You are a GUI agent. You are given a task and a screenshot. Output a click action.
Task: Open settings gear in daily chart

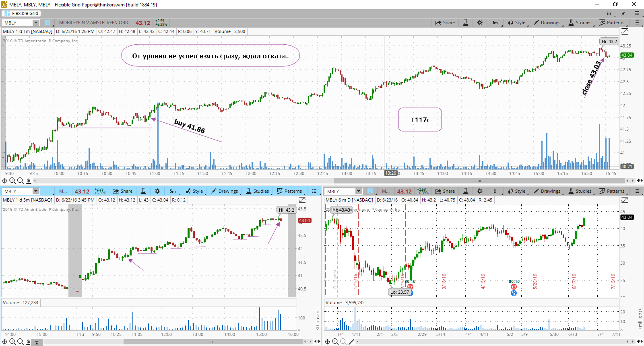click(480, 191)
